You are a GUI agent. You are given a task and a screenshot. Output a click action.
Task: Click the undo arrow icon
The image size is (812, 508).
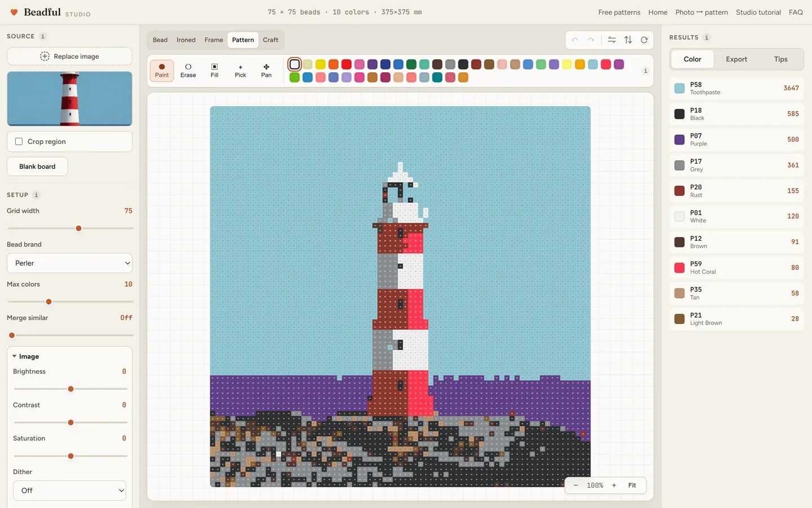(575, 40)
